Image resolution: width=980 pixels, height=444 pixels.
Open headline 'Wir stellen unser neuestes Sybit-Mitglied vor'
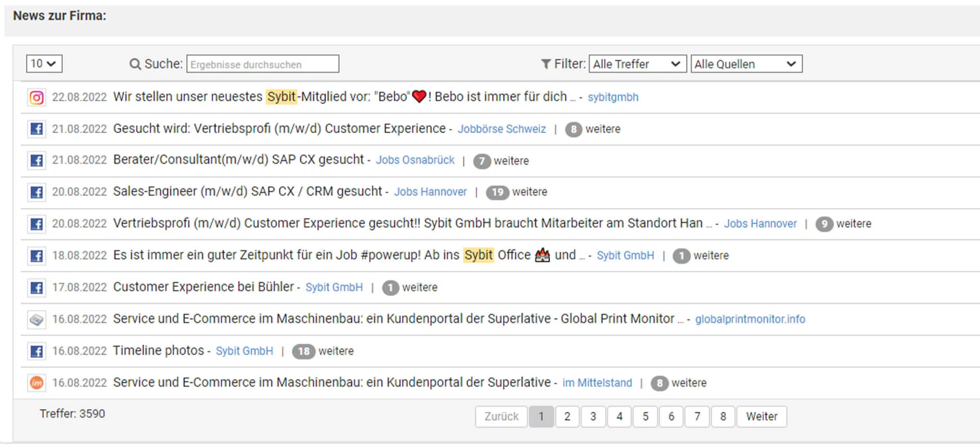345,97
